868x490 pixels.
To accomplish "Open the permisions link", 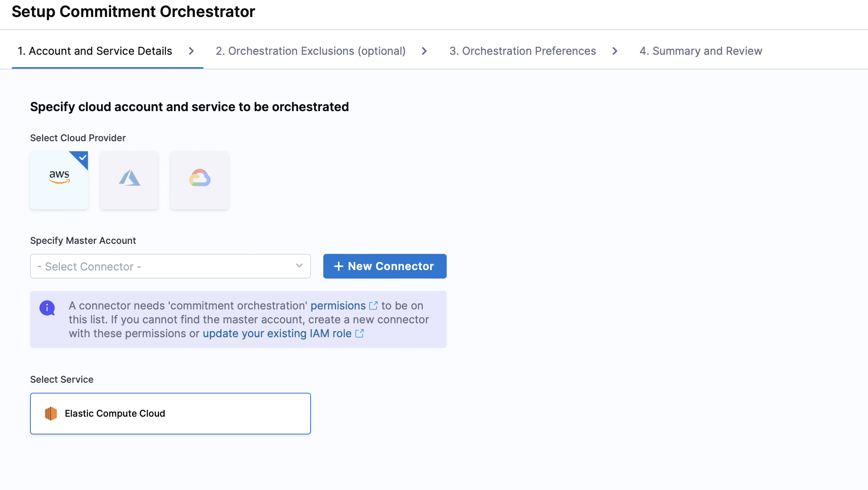I will [x=338, y=306].
